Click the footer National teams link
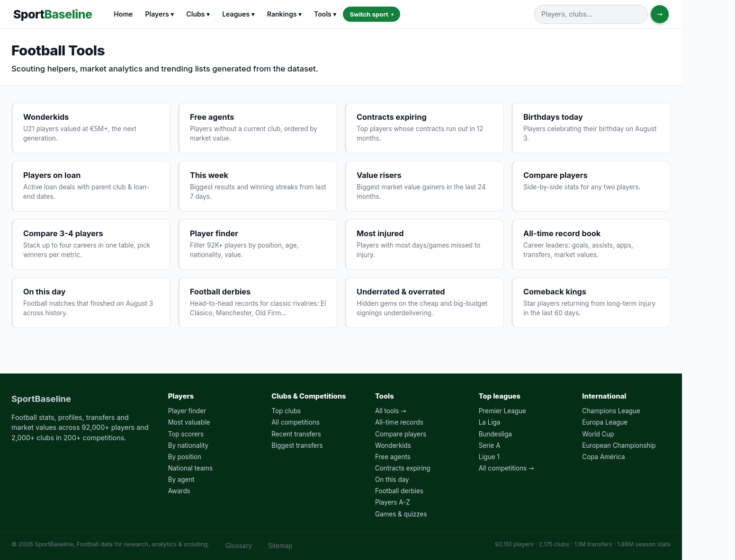This screenshot has height=560, width=735. click(190, 468)
